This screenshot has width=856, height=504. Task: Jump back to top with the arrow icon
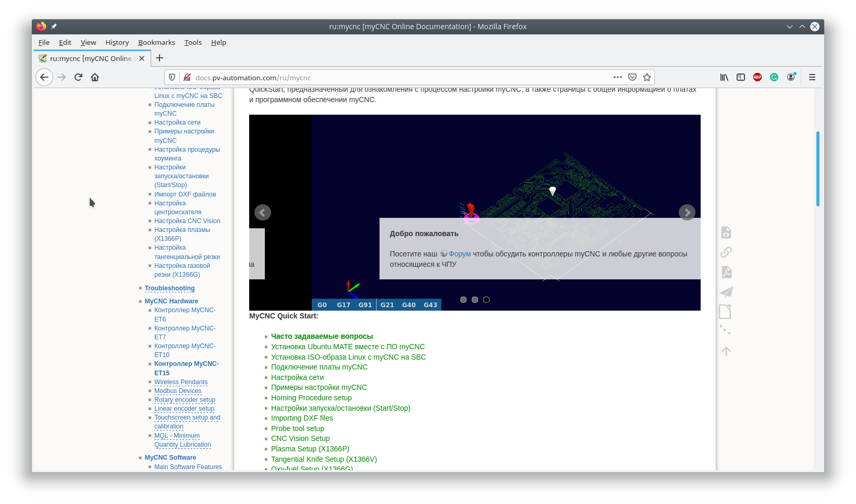[x=726, y=351]
